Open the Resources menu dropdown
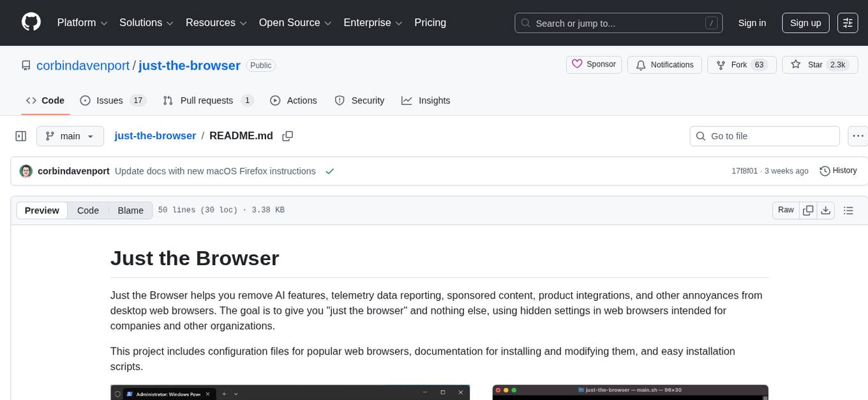This screenshot has height=400, width=868. coord(216,23)
